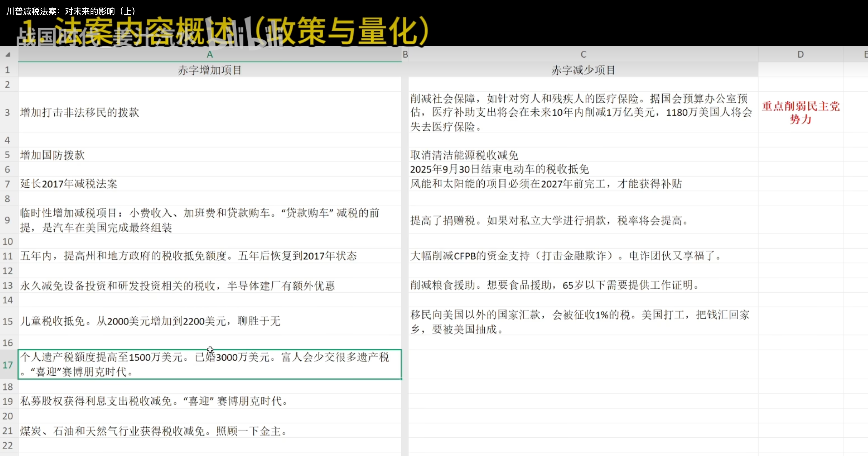Select cell 延长2017年减税法案
868x456 pixels.
69,184
